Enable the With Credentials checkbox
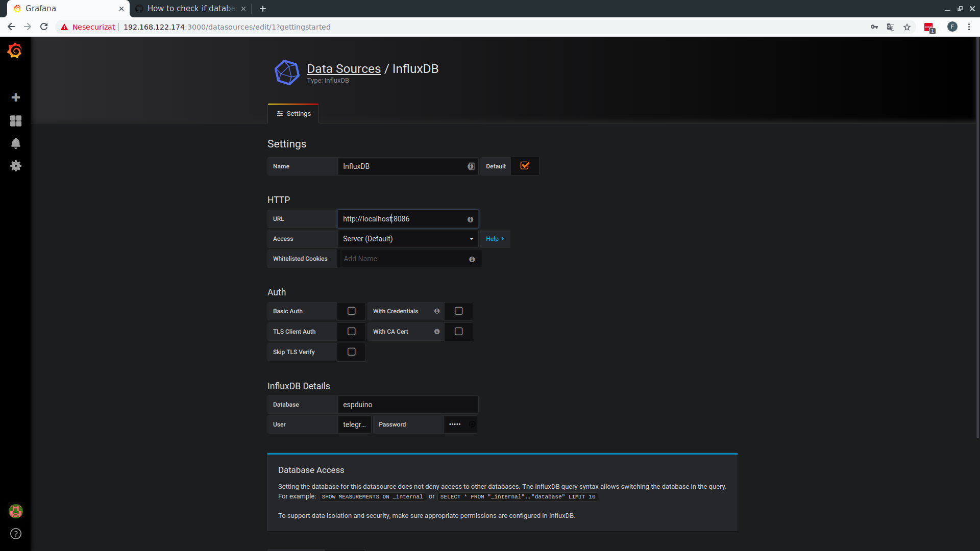The image size is (980, 551). 458,311
